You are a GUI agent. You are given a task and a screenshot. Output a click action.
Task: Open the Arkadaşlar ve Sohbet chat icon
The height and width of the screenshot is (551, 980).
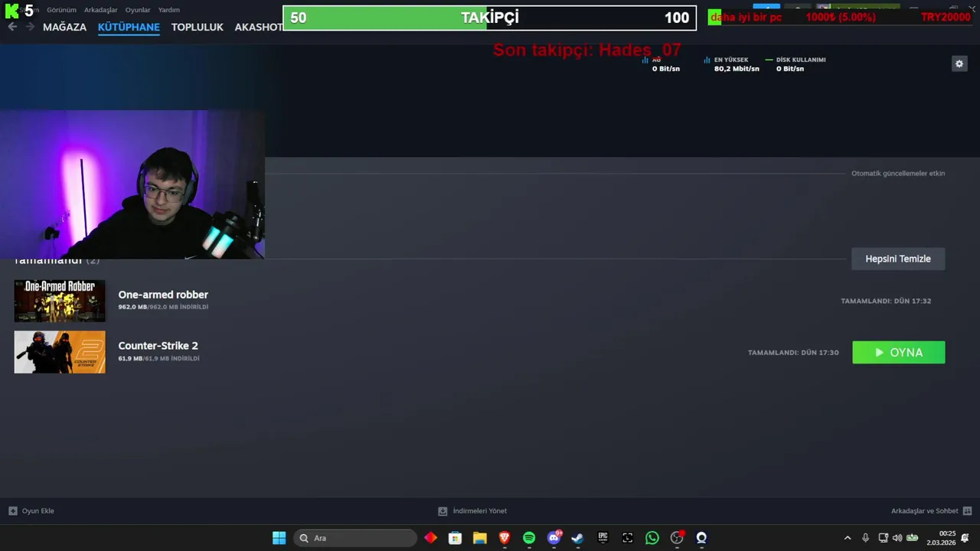pos(967,511)
